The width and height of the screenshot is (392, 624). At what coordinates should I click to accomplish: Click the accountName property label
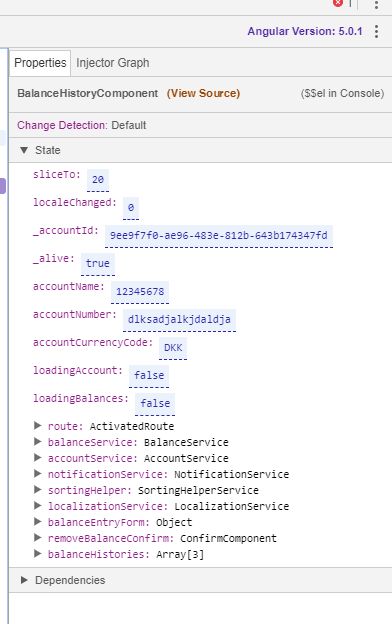pos(69,287)
